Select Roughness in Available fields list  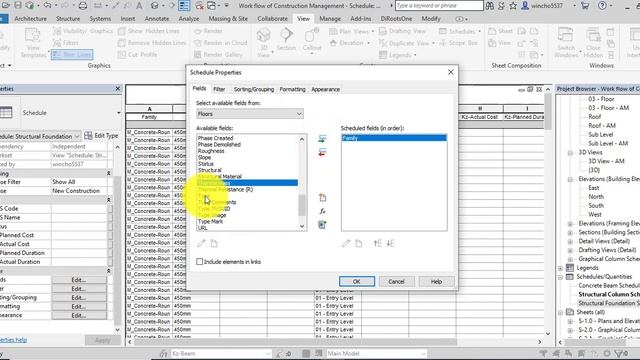pyautogui.click(x=211, y=151)
